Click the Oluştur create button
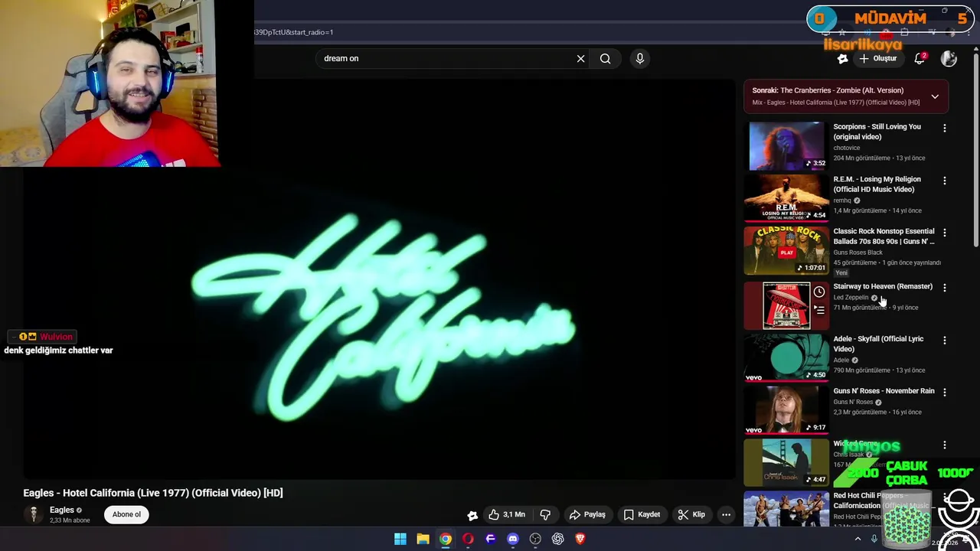Screen dimensions: 980x551 (877, 58)
